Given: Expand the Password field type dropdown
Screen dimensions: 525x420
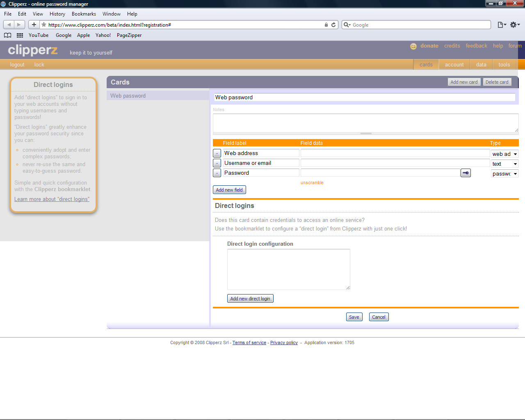Looking at the screenshot, I should pyautogui.click(x=504, y=173).
